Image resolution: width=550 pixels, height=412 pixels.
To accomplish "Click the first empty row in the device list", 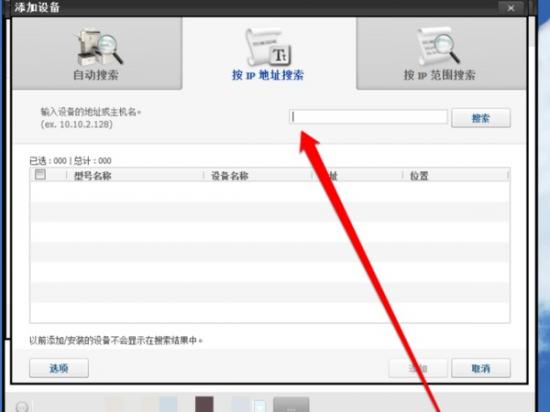I will pos(270,191).
